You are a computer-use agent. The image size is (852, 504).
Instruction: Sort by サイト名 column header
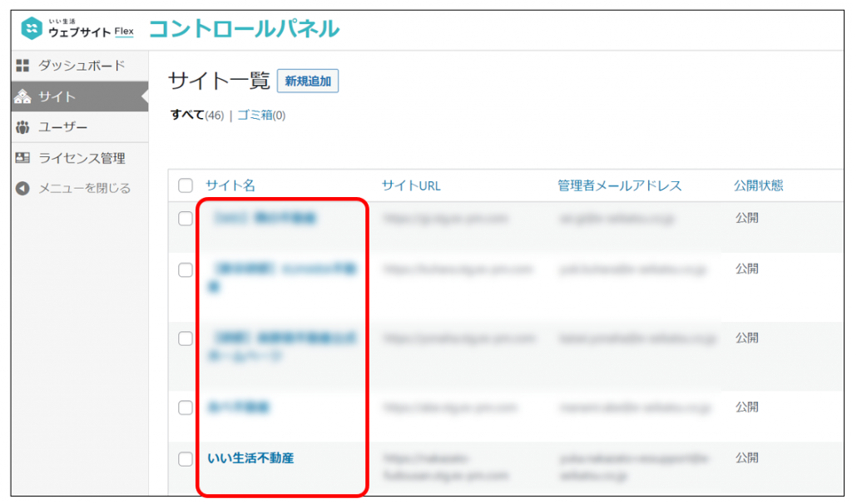(x=230, y=185)
